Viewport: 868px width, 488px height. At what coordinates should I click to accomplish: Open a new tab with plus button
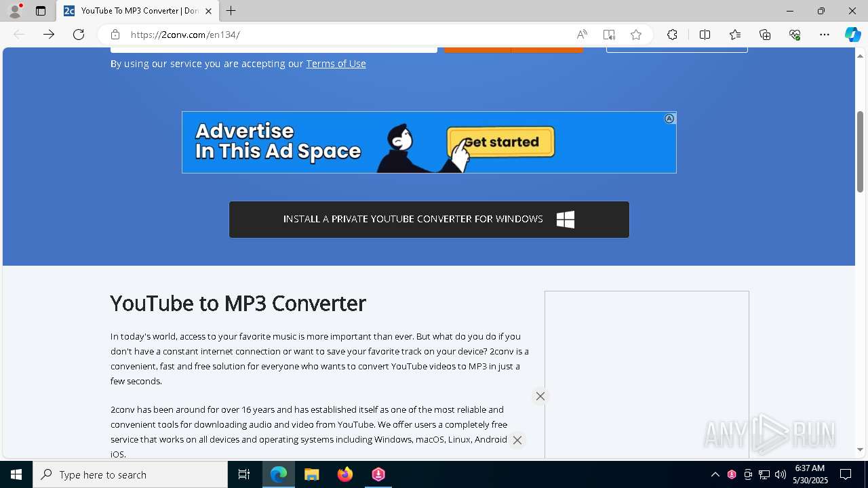point(231,11)
